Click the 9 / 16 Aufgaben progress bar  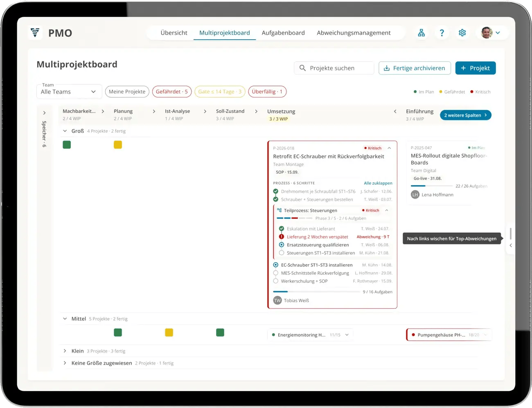(316, 292)
